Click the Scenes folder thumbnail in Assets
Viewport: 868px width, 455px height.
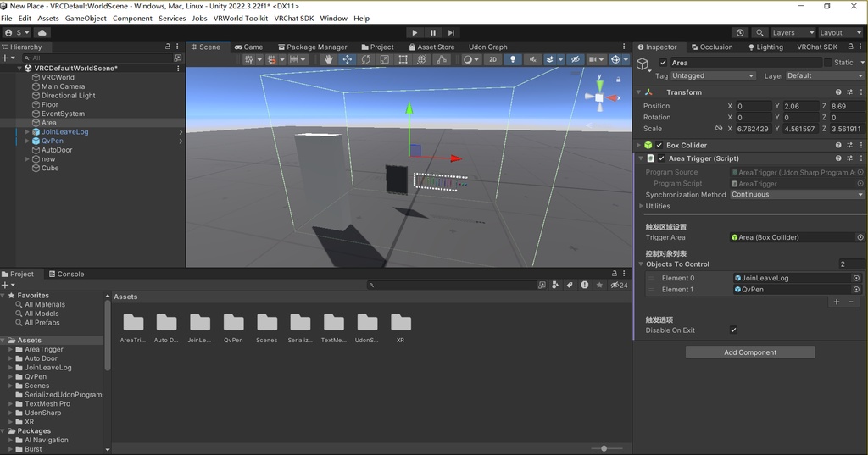pyautogui.click(x=267, y=323)
